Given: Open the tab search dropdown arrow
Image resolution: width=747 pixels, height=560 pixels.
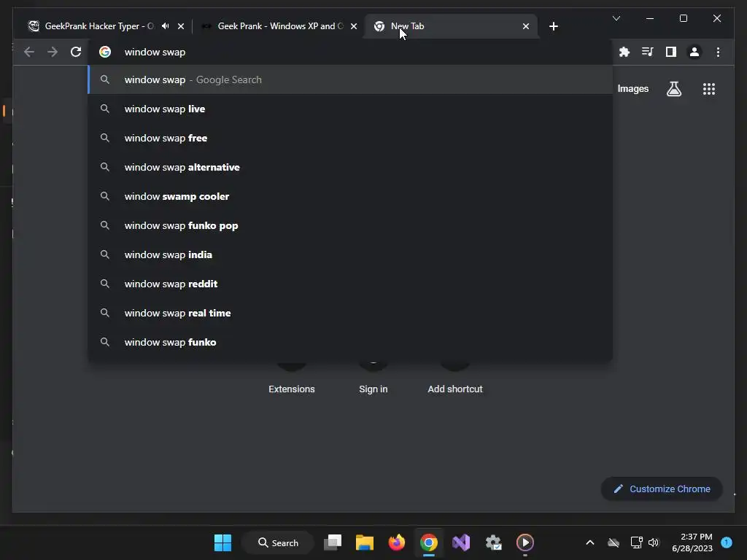Looking at the screenshot, I should click(x=616, y=18).
